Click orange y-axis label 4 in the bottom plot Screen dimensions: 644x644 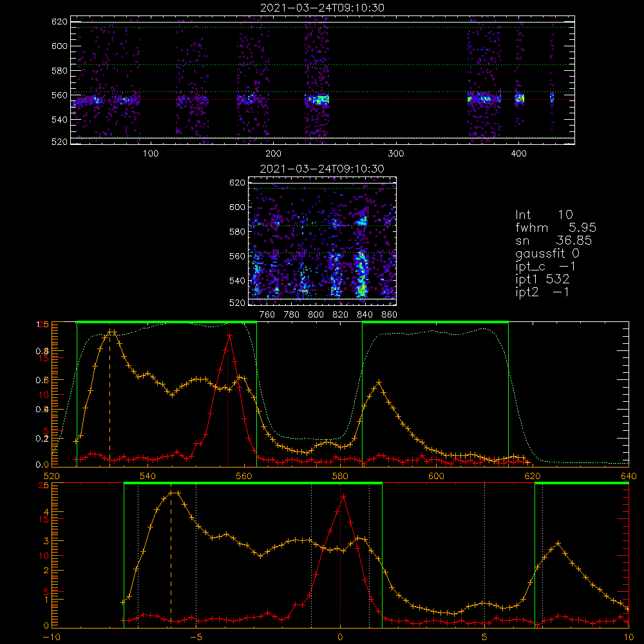coord(46,512)
